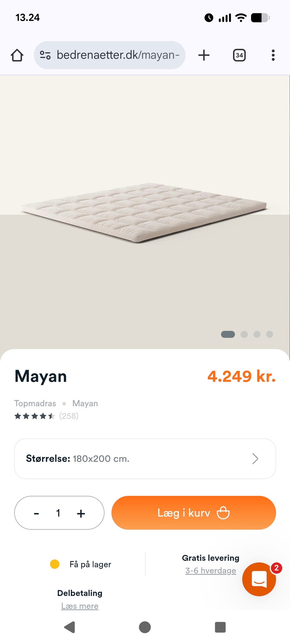Tap the chevron on the size selector
This screenshot has height=644, width=290.
[x=255, y=459]
